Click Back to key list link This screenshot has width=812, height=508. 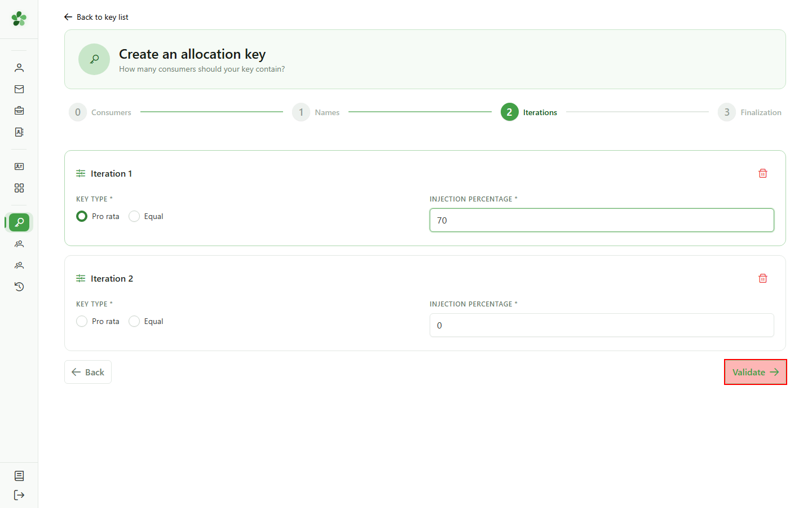pos(96,17)
